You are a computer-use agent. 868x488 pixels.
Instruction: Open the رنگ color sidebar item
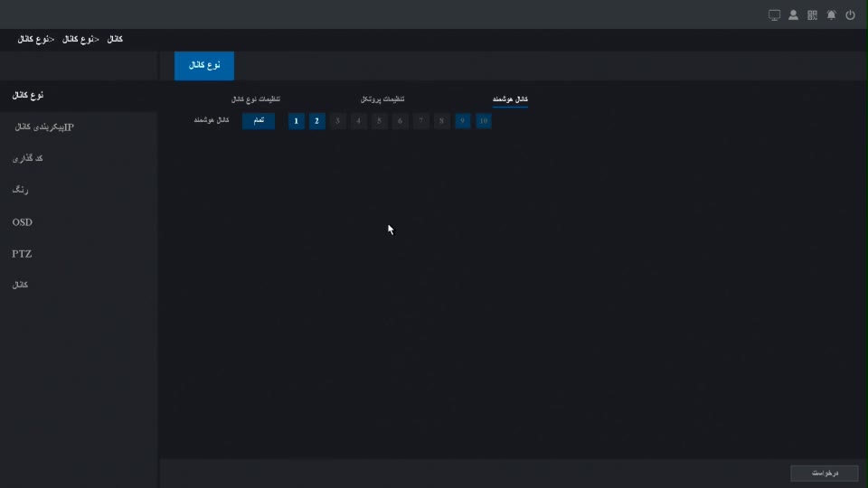click(21, 191)
